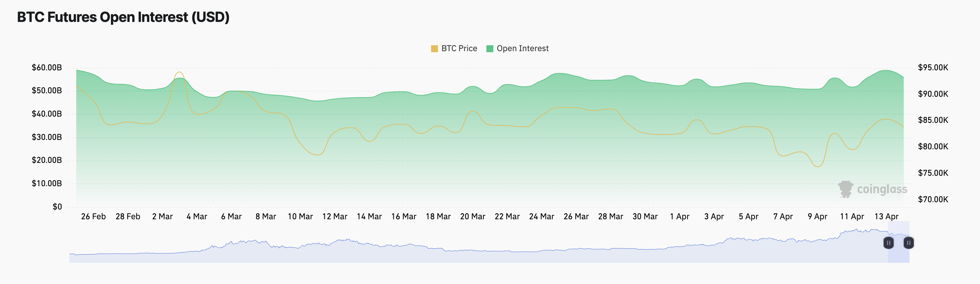Click the 13 Apr date label
The height and width of the screenshot is (284, 980).
tap(886, 216)
